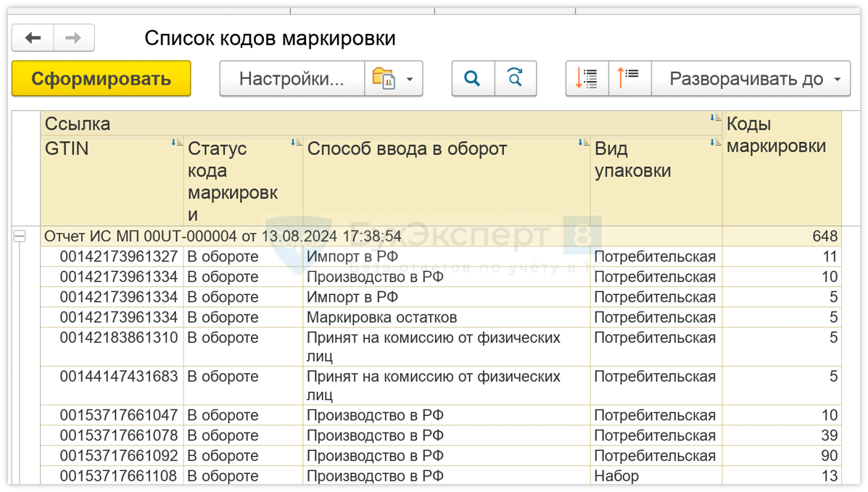868x492 pixels.
Task: Click the Набор packaging cell
Action: [616, 476]
